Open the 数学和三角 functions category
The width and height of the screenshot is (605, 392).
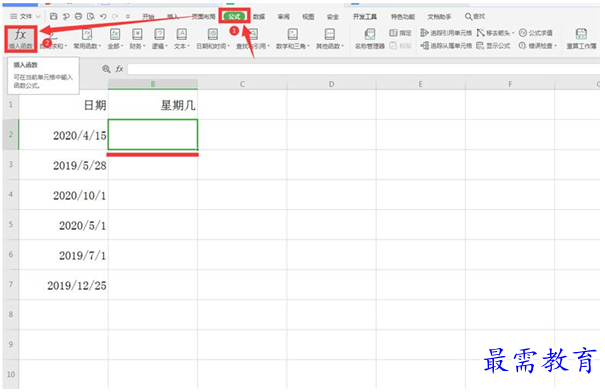tap(293, 39)
